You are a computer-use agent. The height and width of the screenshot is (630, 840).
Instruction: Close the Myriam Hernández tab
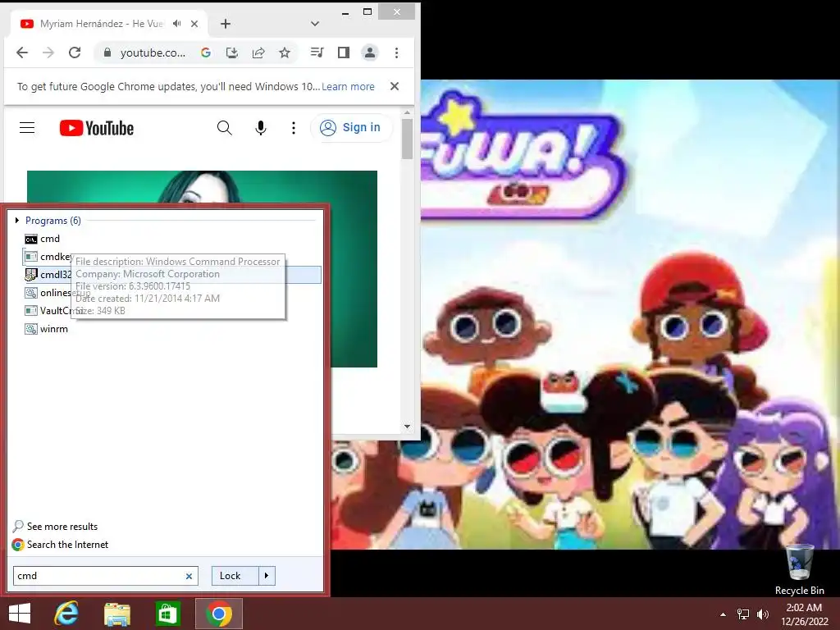[194, 24]
